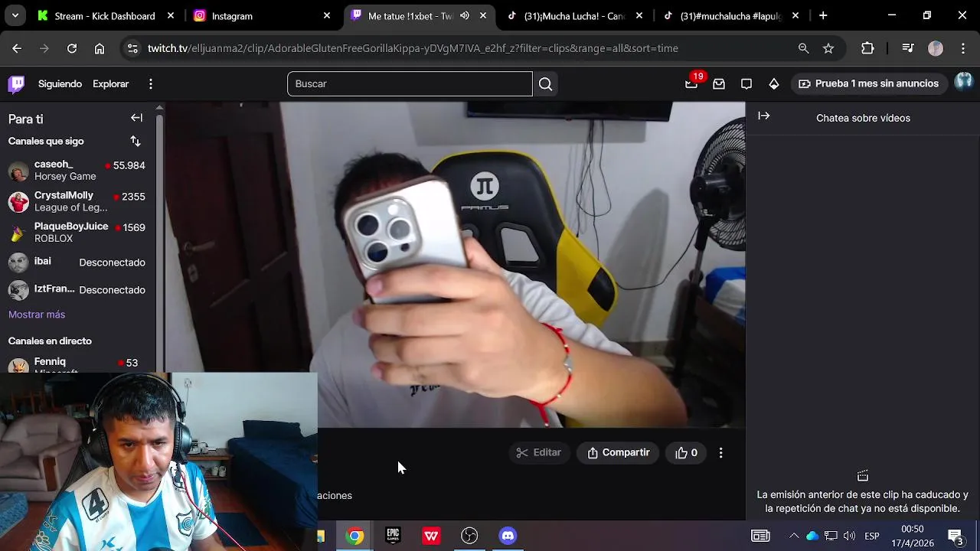Click the Editar clip button

pyautogui.click(x=539, y=453)
